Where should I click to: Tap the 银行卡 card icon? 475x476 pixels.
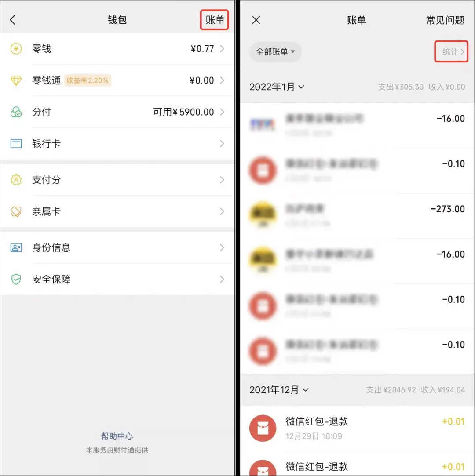(x=16, y=144)
